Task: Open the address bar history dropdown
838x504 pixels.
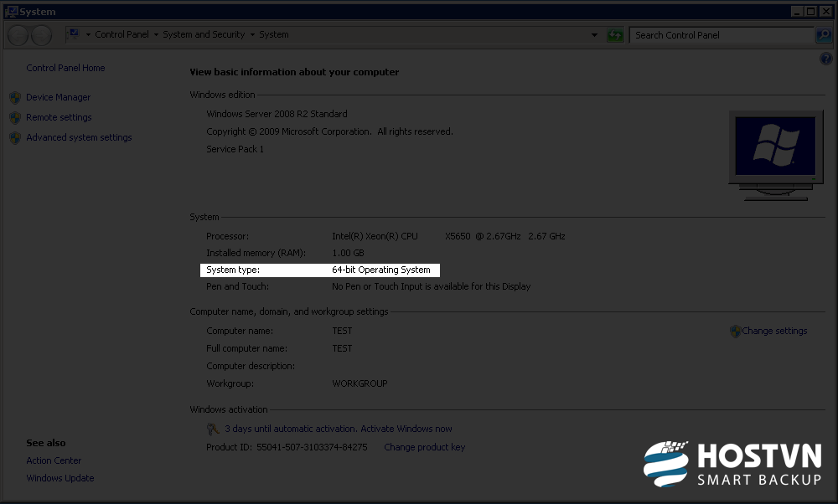Action: pyautogui.click(x=594, y=35)
